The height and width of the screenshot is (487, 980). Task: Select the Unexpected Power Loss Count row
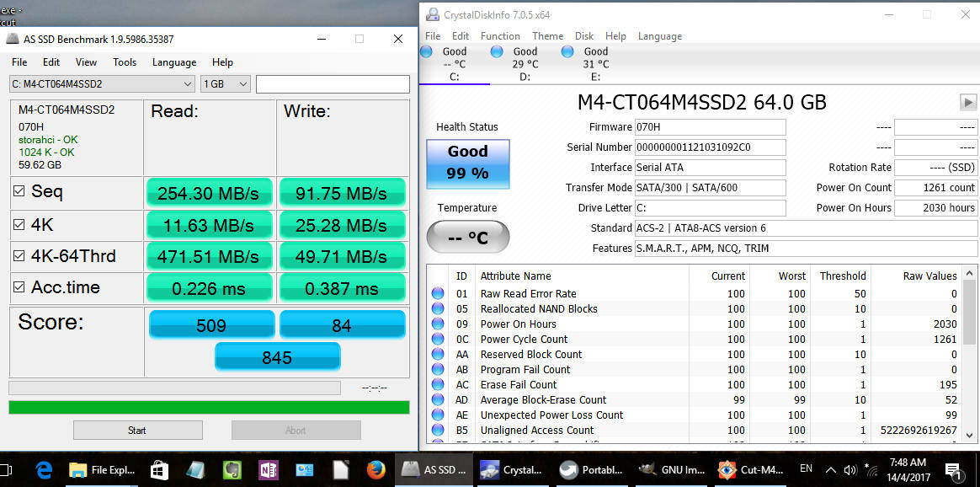pyautogui.click(x=695, y=415)
